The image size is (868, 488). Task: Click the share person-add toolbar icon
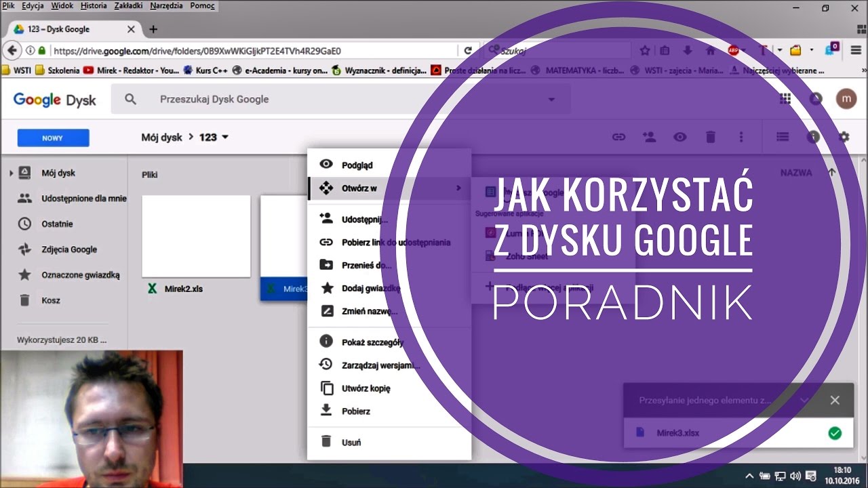pos(649,137)
